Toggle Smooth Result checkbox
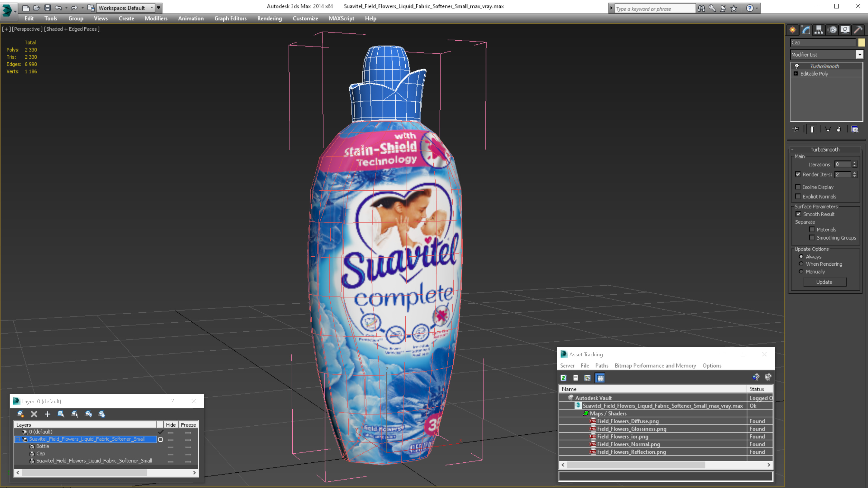The height and width of the screenshot is (488, 868). coord(798,214)
